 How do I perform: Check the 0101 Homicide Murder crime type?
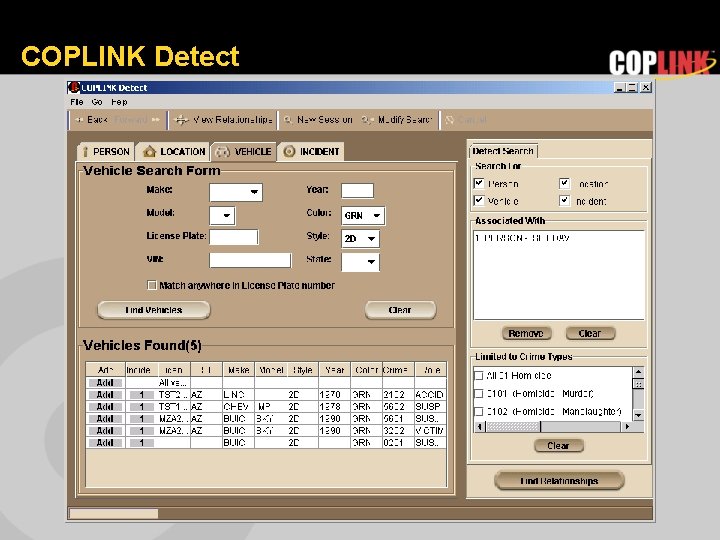coord(478,394)
